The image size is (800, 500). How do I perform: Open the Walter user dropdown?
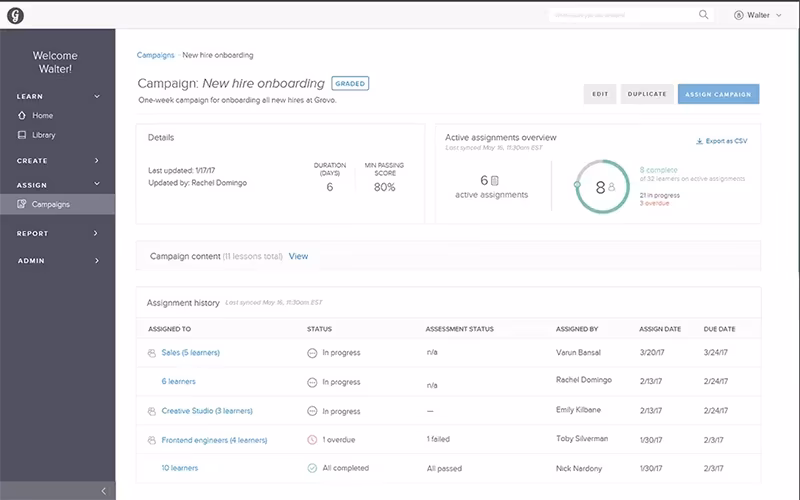point(759,15)
